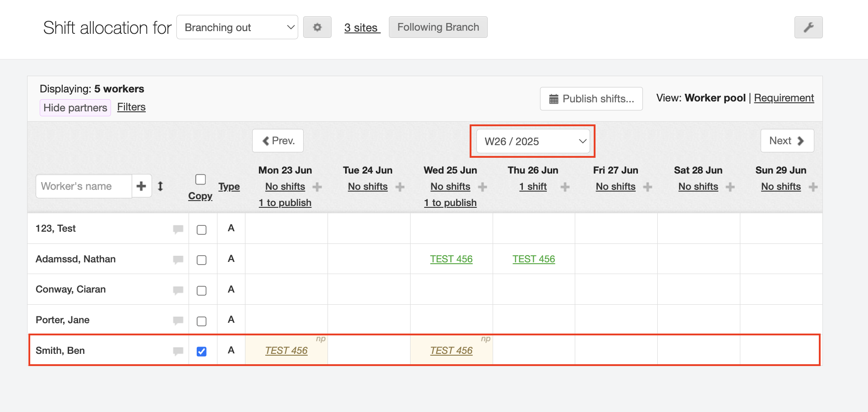Click the Publish shifts button

click(591, 99)
